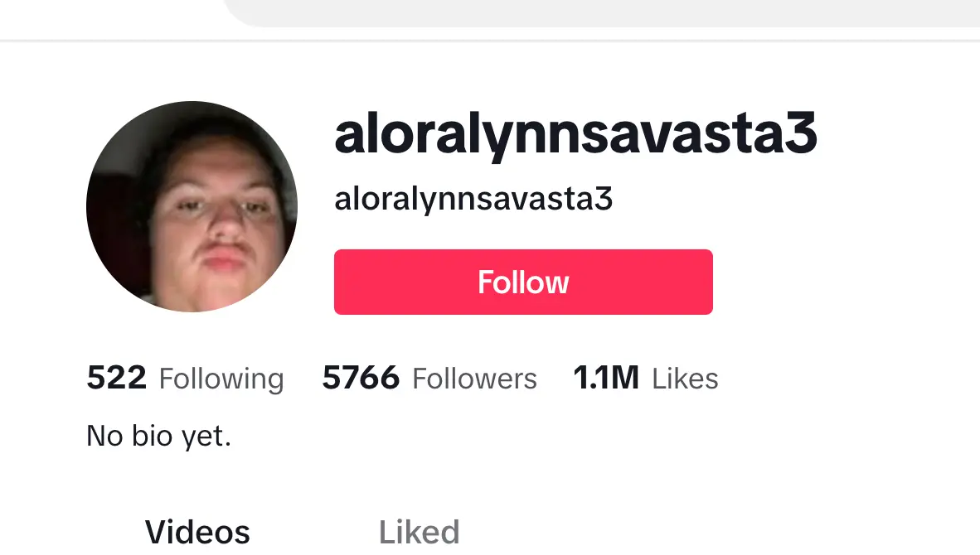Image resolution: width=980 pixels, height=555 pixels.
Task: Select the 'No bio yet.' text
Action: click(x=158, y=436)
